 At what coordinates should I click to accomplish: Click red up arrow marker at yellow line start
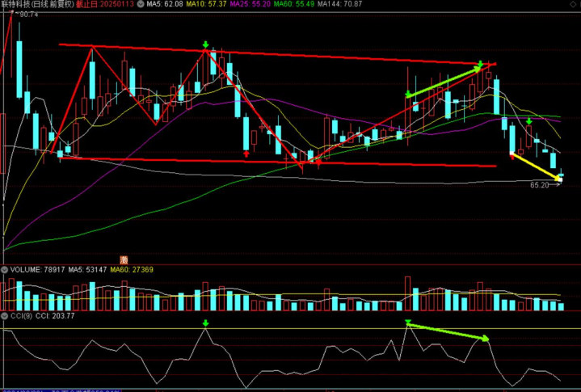512,156
